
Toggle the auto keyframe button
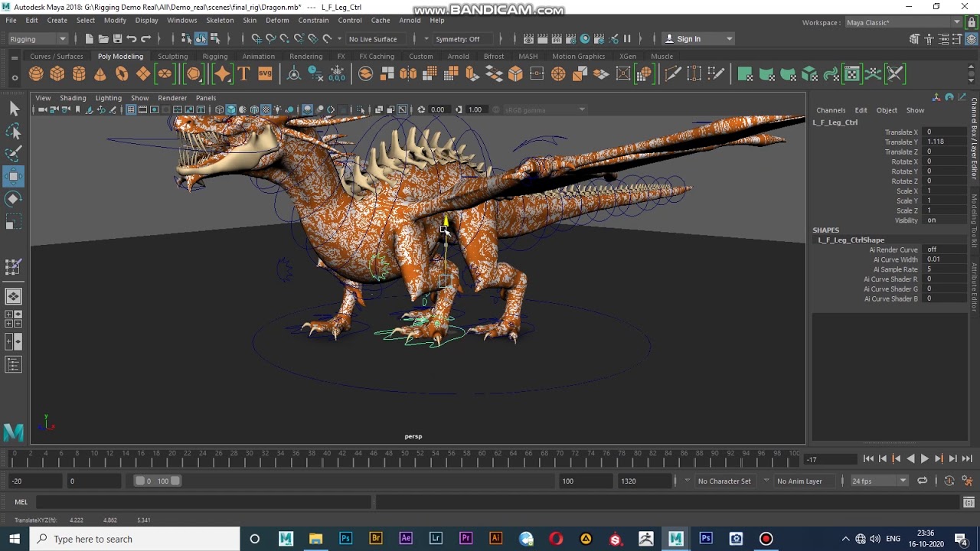tap(949, 481)
